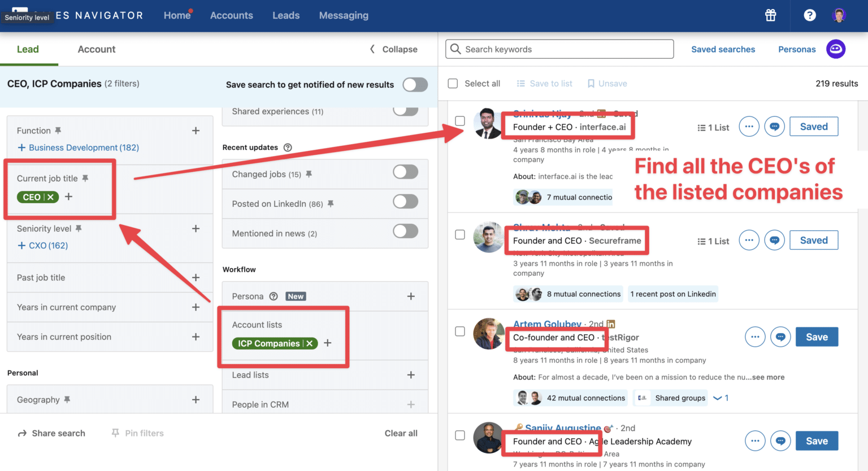
Task: Open the AI coach icon beside Personas
Action: pyautogui.click(x=836, y=49)
